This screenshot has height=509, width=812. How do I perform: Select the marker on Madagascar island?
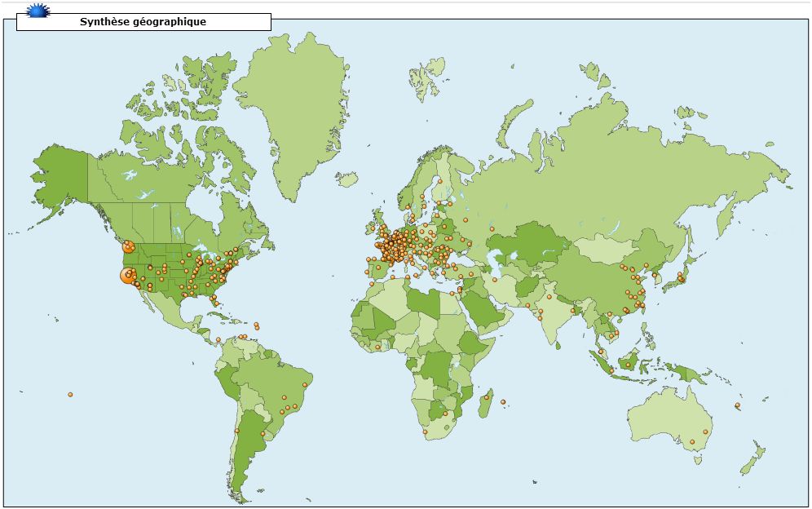tap(486, 398)
